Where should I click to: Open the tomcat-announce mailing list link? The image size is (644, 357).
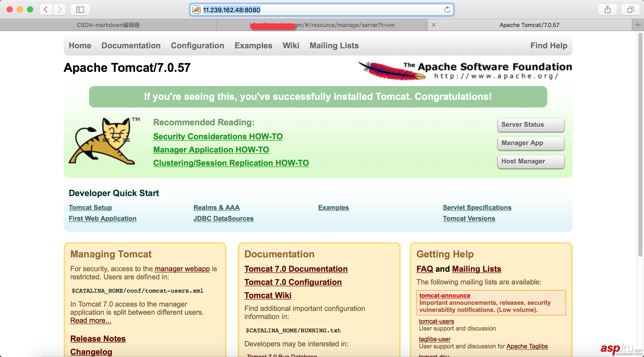click(445, 296)
